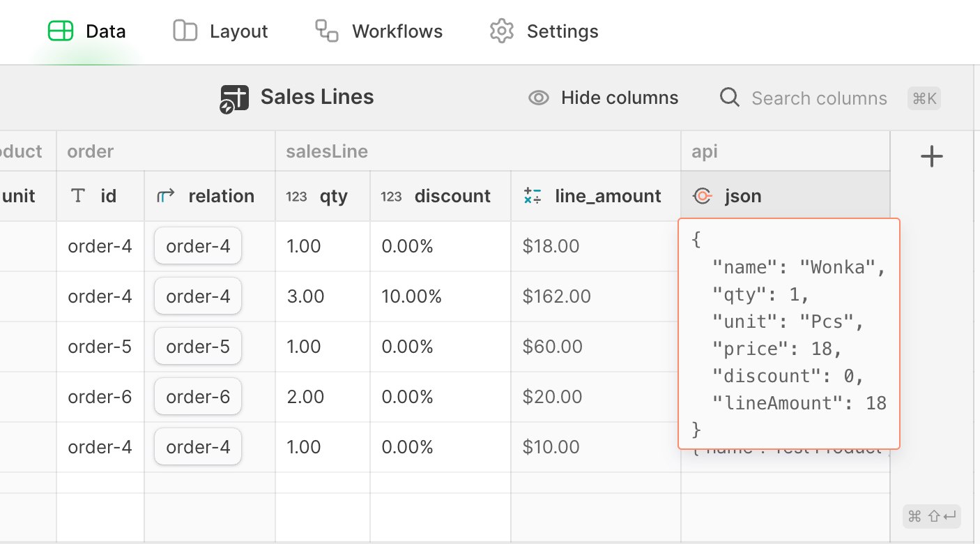The image size is (980, 544).
Task: Click the Layout panel icon
Action: tap(185, 31)
